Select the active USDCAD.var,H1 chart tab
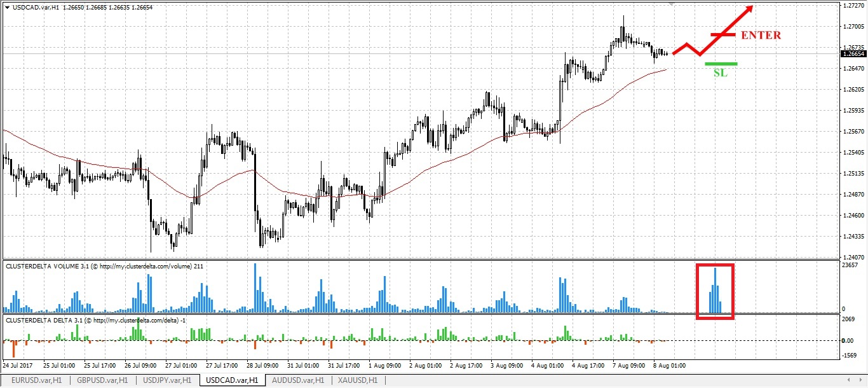Screen dimensions: 868x388 (233, 380)
